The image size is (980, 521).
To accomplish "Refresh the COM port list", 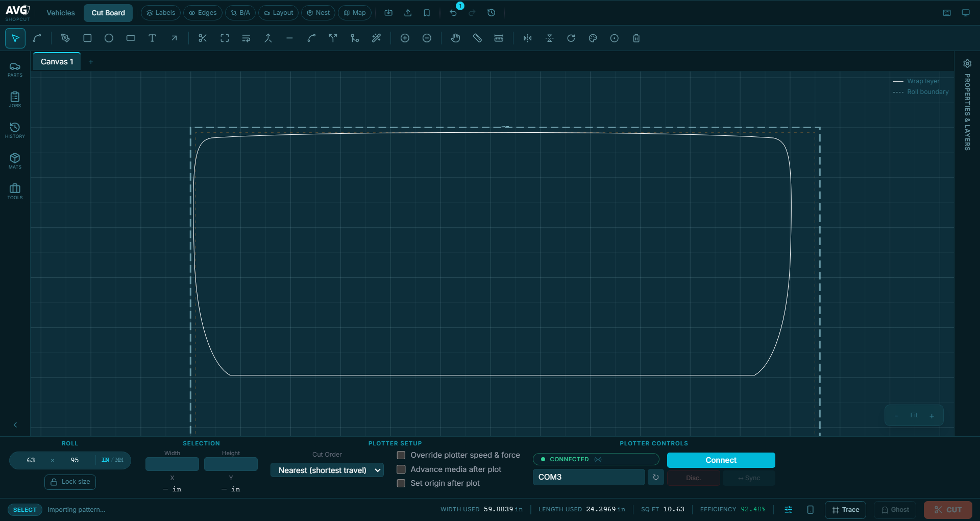I will tap(656, 477).
